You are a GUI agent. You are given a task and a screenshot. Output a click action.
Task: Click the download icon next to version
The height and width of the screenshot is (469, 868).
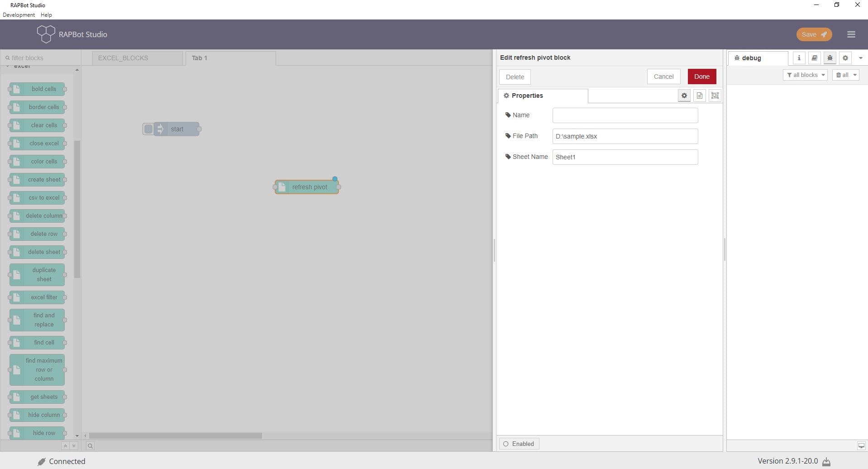coord(826,462)
